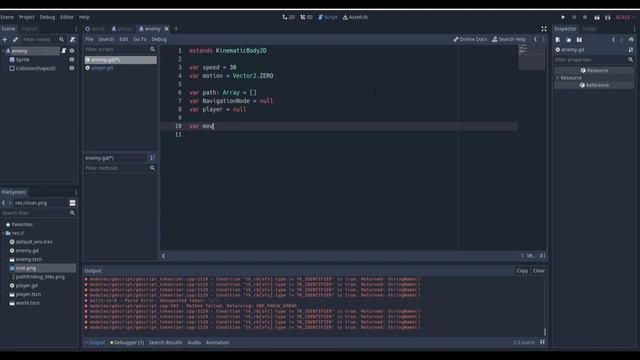Play the project
The height and width of the screenshot is (360, 640).
[563, 17]
